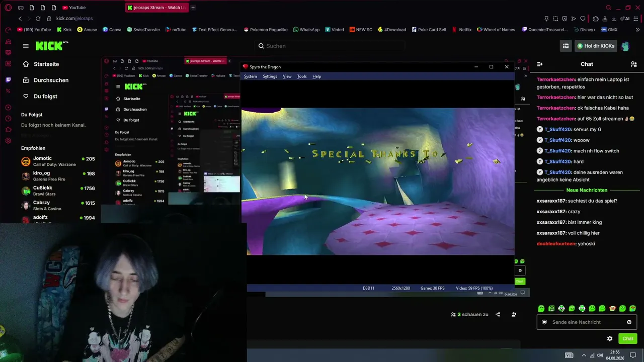Open Opera sidebar history clock icon
The width and height of the screenshot is (644, 362).
(8, 119)
